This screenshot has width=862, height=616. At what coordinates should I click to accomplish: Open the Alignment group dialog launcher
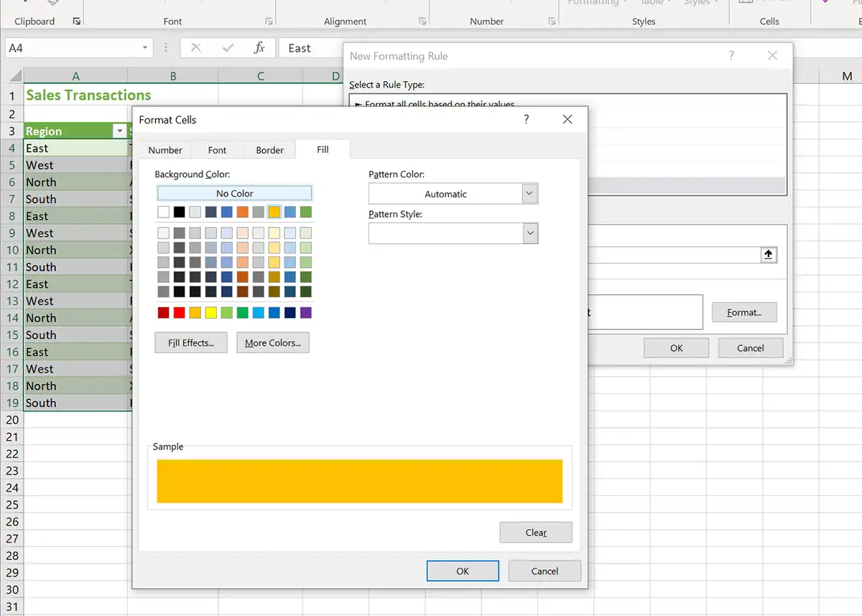[x=423, y=22]
